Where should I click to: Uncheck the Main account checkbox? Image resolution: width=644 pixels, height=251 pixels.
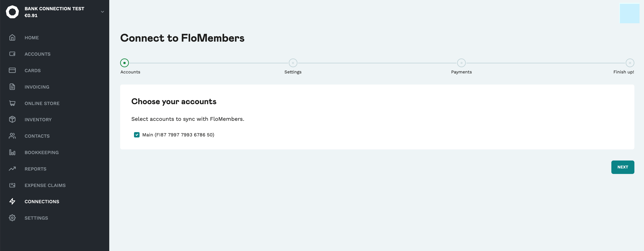click(137, 135)
